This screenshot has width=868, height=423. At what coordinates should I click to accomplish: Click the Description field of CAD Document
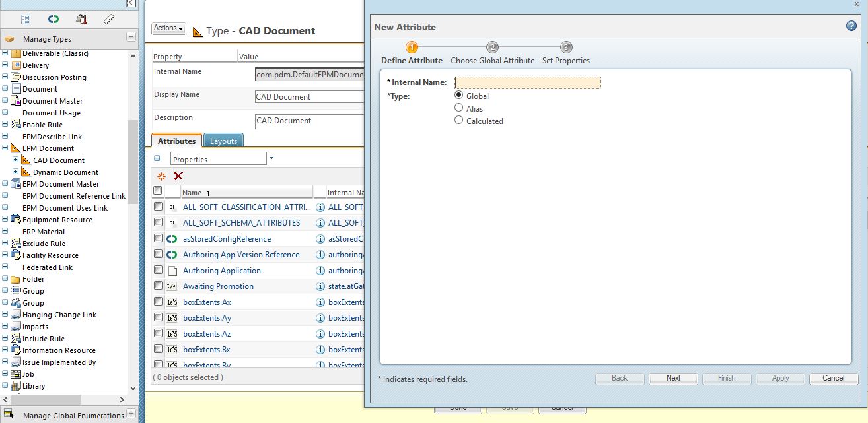309,121
